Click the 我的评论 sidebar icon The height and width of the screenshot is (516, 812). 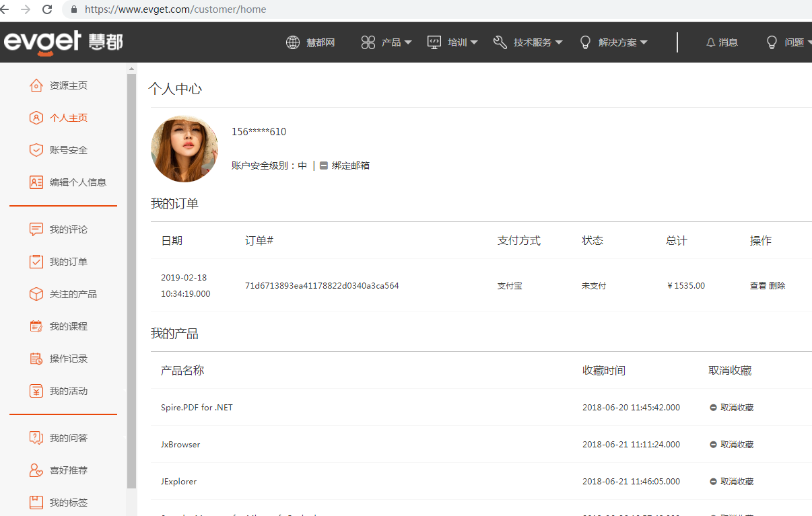pyautogui.click(x=36, y=229)
